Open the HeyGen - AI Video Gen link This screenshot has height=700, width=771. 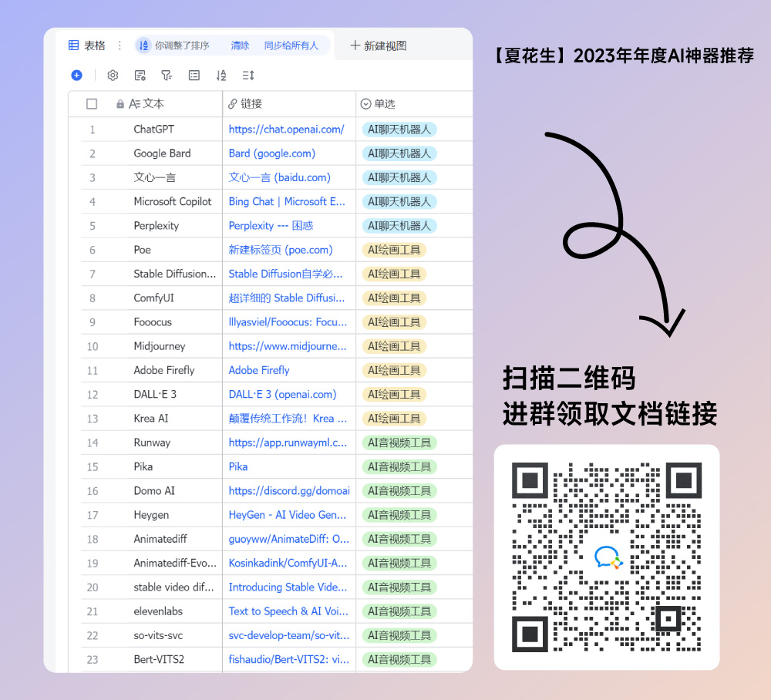tap(287, 515)
